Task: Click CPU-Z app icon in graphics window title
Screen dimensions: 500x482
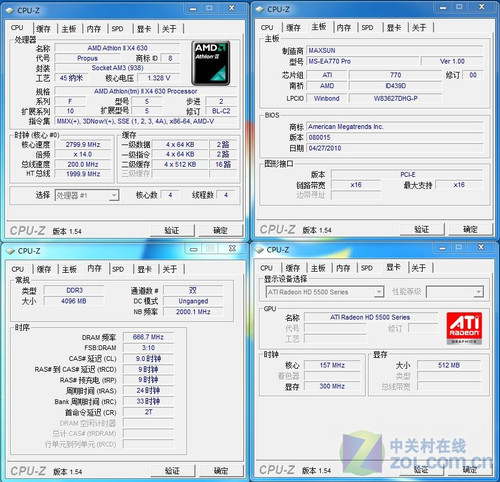Action: 259,250
